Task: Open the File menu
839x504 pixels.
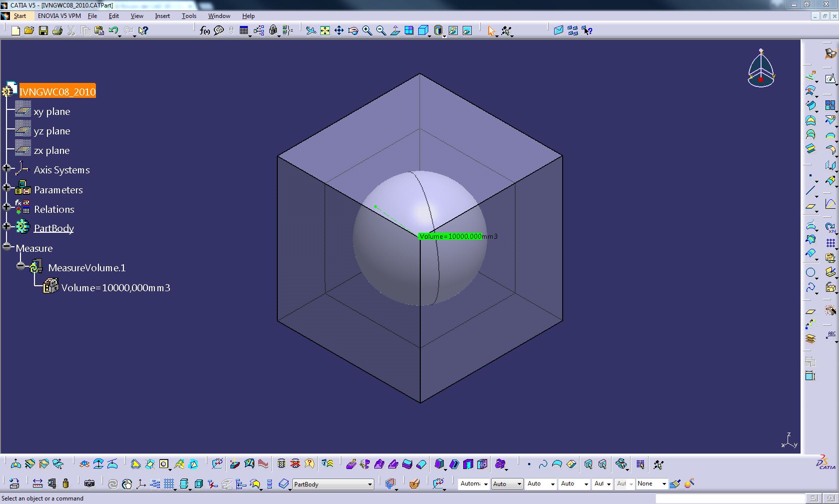Action: pos(92,16)
